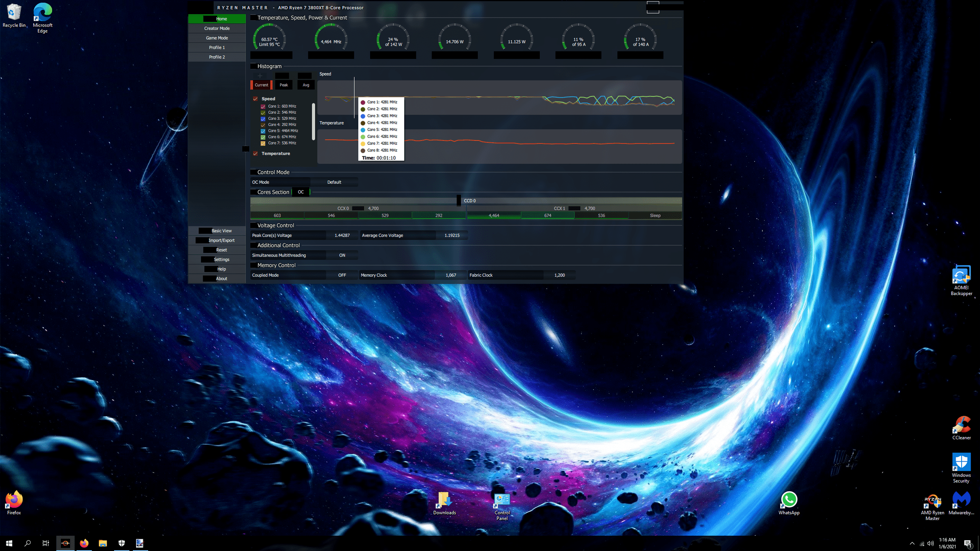Toggle the Core 4 speed checkbox
Image resolution: width=980 pixels, height=551 pixels.
click(x=263, y=125)
